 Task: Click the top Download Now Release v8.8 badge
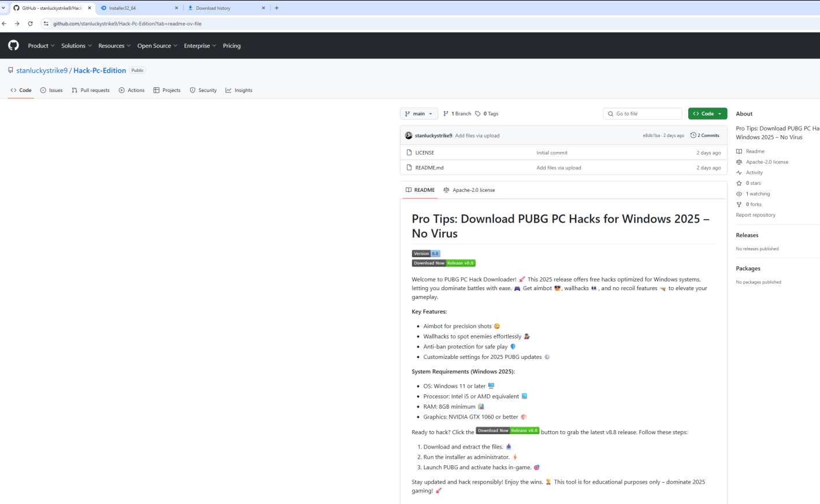pos(444,263)
